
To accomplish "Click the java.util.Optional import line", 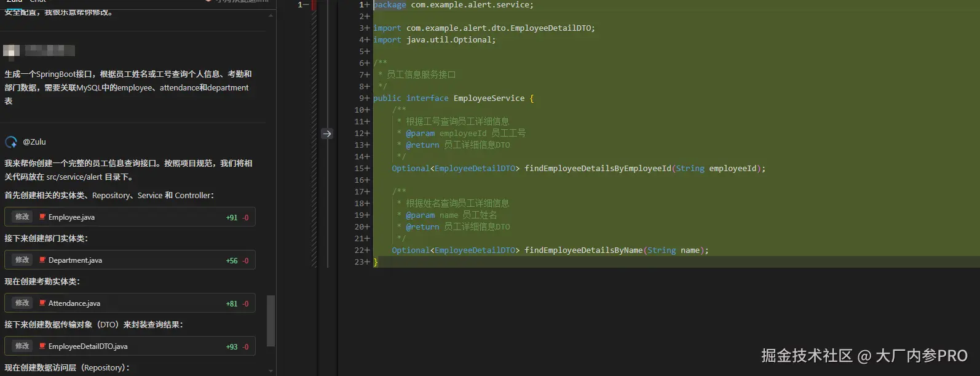I will [x=434, y=39].
